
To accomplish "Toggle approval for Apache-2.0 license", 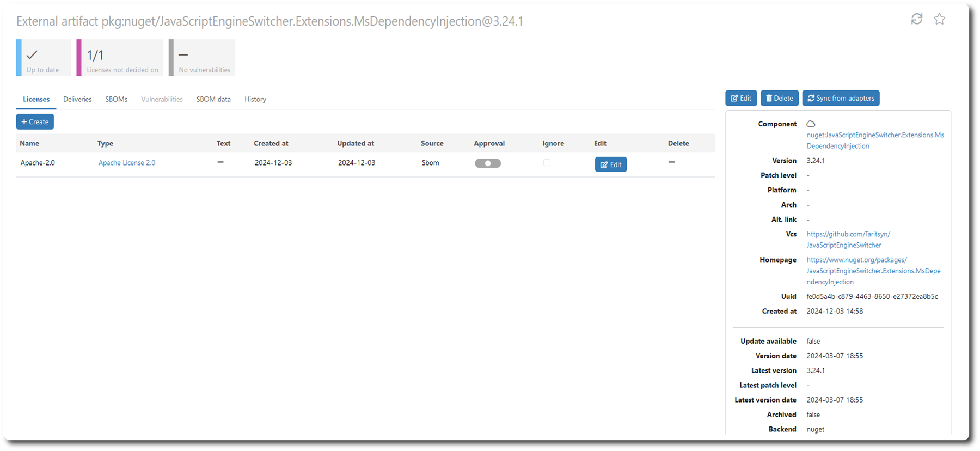I will (x=488, y=163).
